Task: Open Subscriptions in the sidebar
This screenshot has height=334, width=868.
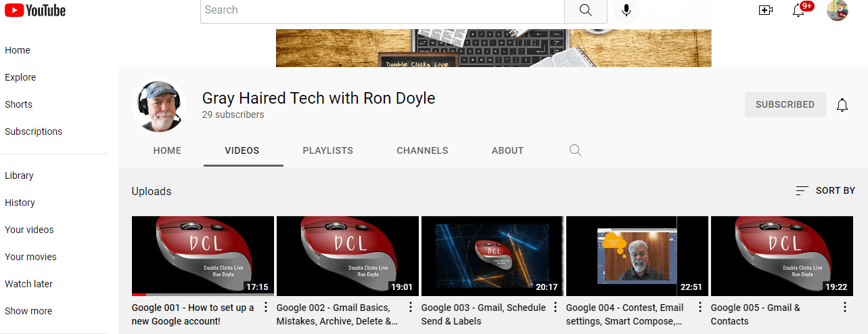Action: [34, 131]
